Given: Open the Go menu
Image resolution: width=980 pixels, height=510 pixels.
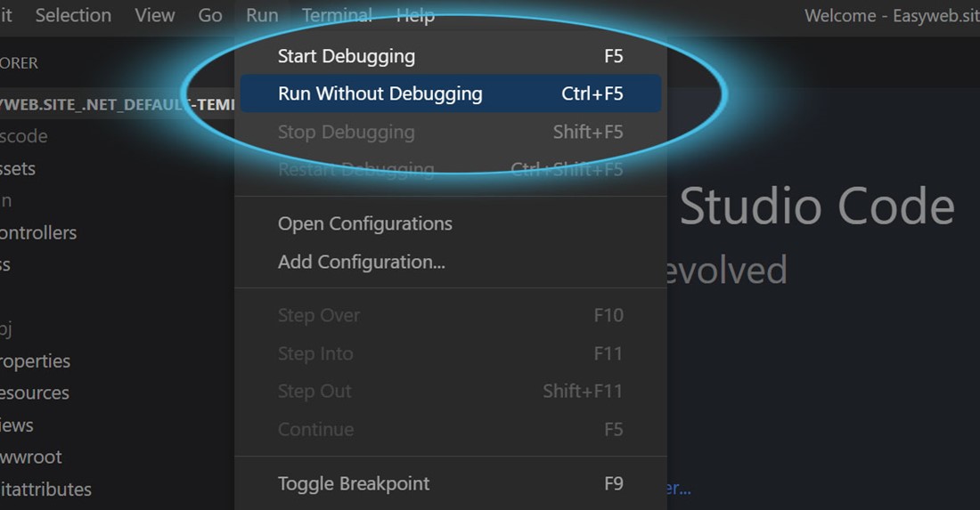Looking at the screenshot, I should [210, 16].
